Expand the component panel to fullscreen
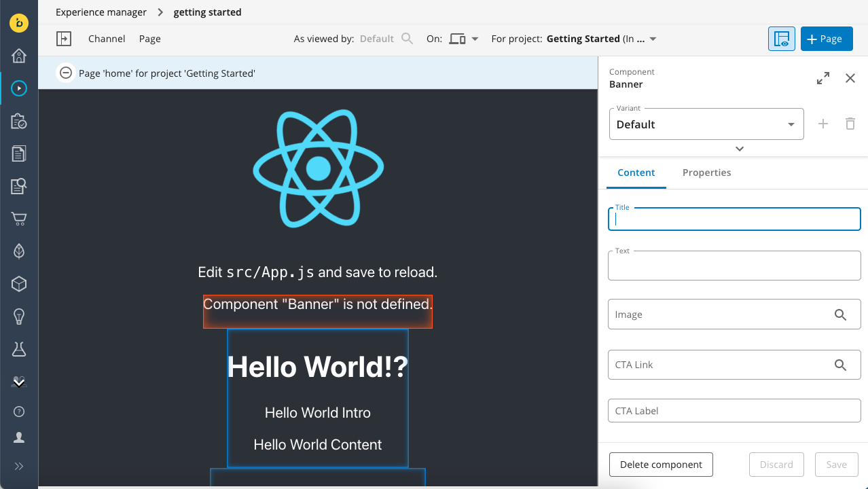Viewport: 868px width, 489px height. point(823,78)
